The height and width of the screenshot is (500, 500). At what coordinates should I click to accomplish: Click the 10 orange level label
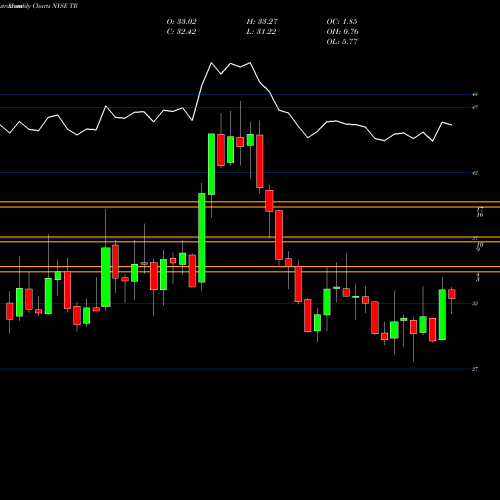[x=480, y=245]
